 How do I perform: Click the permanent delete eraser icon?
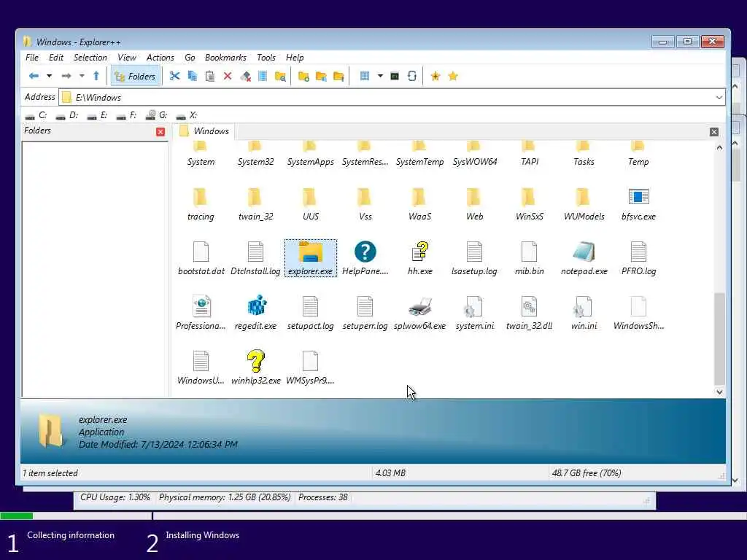tap(245, 76)
